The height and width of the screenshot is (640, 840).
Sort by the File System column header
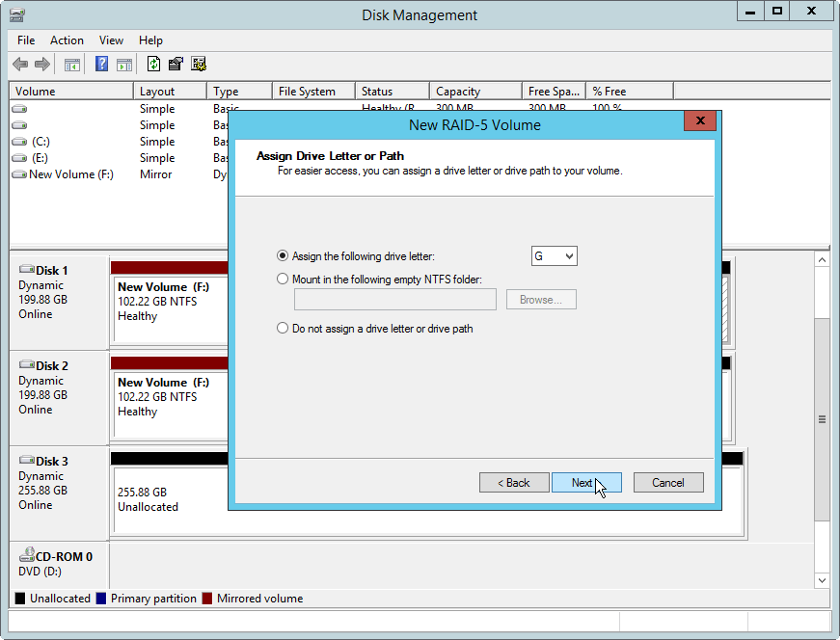[x=314, y=91]
